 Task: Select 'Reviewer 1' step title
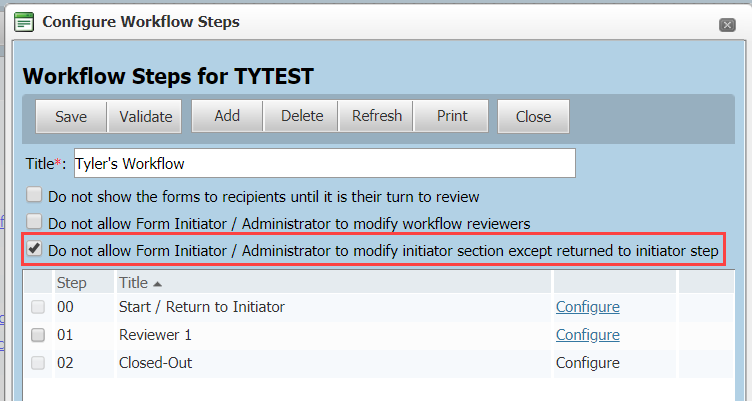(x=155, y=334)
